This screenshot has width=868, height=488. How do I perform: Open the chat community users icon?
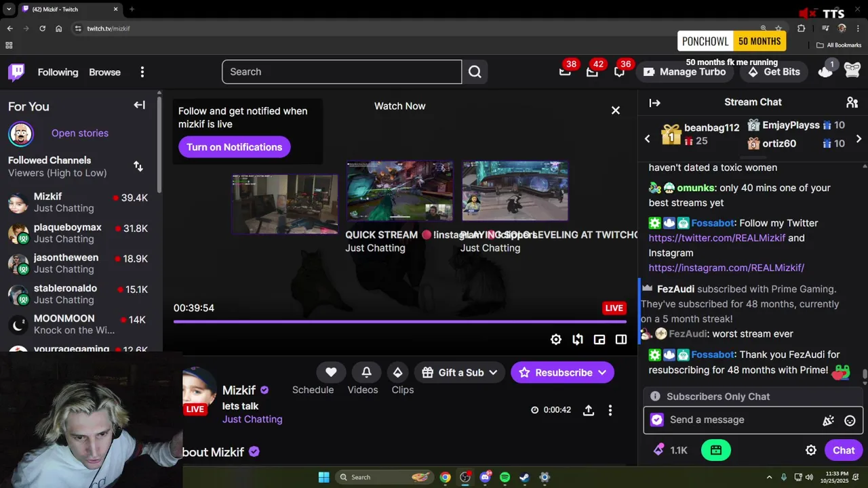pos(852,102)
